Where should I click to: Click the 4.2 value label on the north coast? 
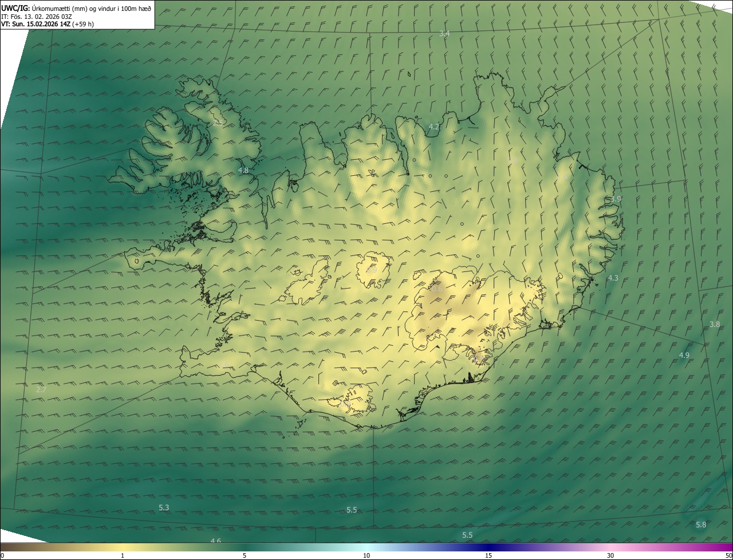click(x=434, y=127)
